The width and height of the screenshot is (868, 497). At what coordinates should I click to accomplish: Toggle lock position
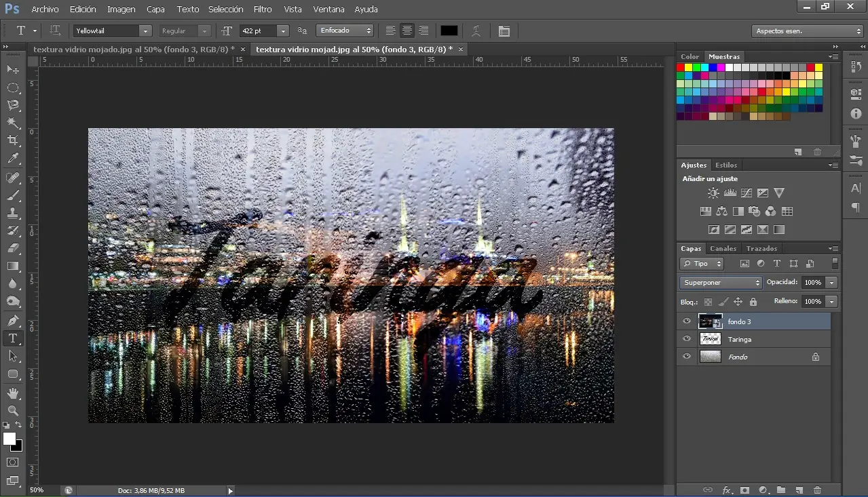(x=738, y=302)
